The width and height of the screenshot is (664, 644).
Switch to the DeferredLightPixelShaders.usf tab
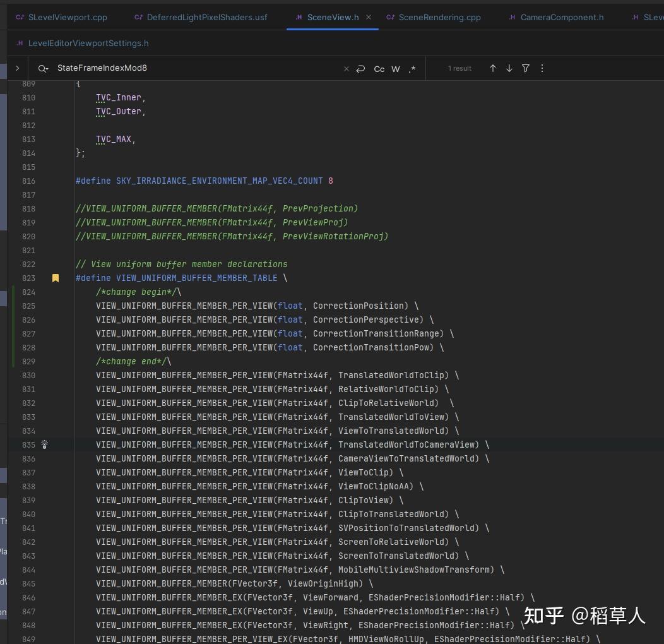pyautogui.click(x=208, y=17)
